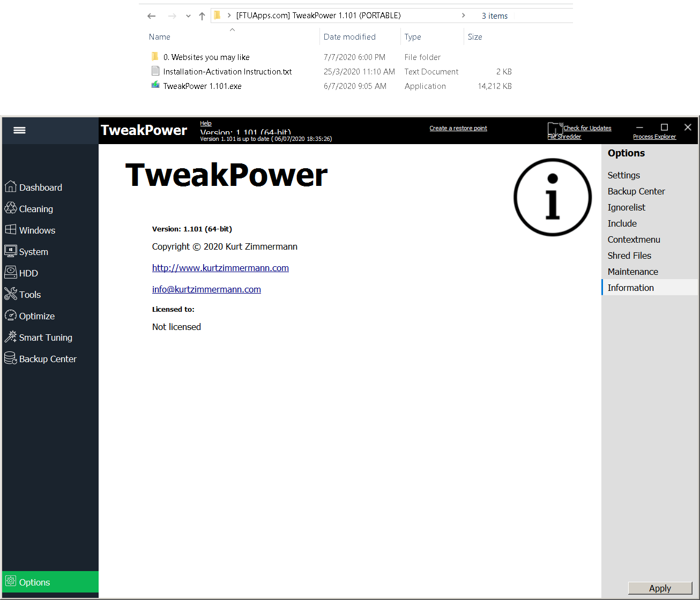
Task: Toggle the TweakPower hamburger menu
Action: [x=19, y=130]
